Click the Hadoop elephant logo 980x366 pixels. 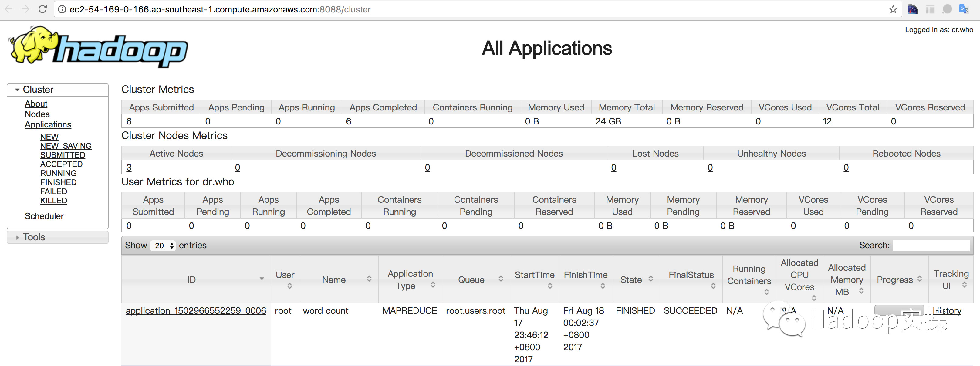[99, 47]
